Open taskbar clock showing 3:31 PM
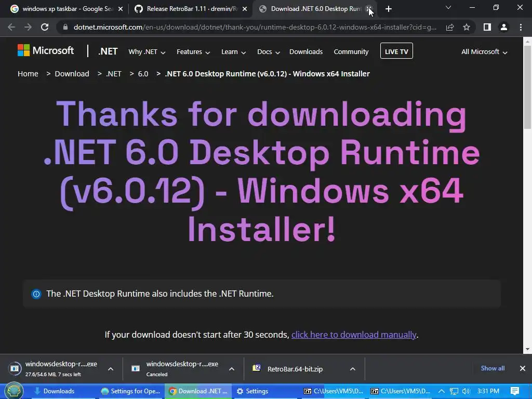The height and width of the screenshot is (399, 532). (x=488, y=391)
